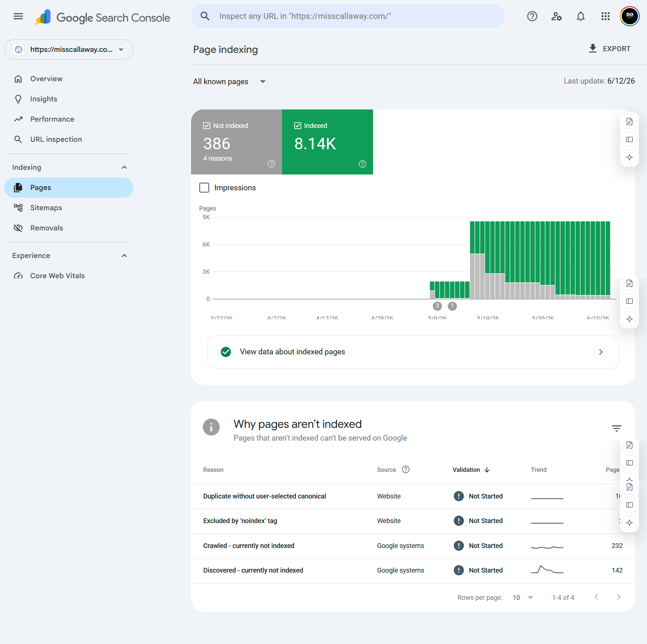Image resolution: width=647 pixels, height=644 pixels.
Task: Go to previous table page
Action: pos(596,597)
